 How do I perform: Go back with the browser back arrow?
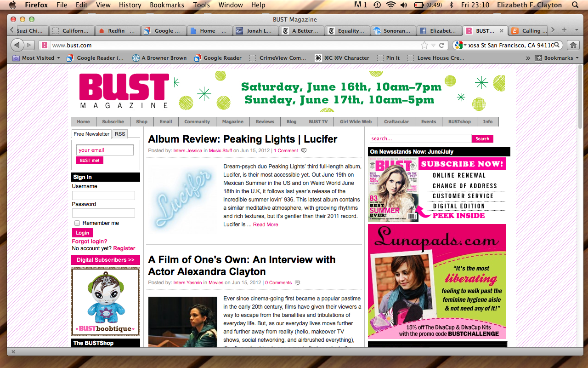[x=17, y=45]
